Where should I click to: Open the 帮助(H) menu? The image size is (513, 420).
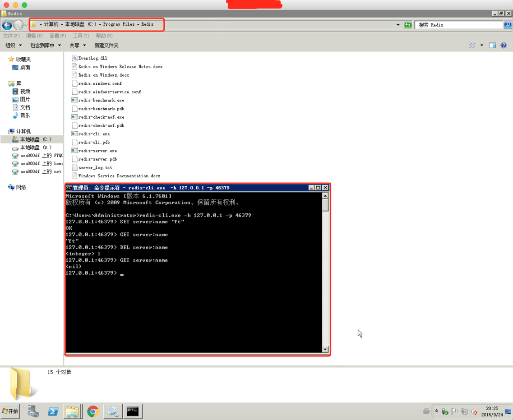coord(104,36)
